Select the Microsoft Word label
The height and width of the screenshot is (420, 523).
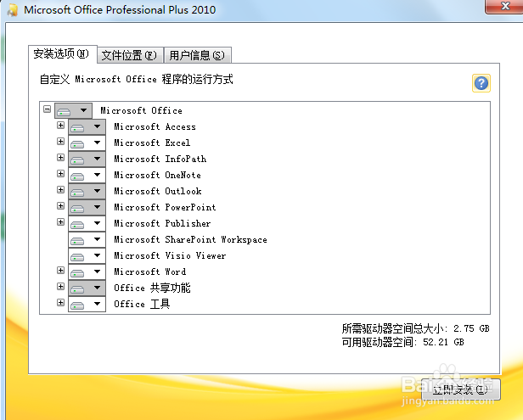coord(150,272)
